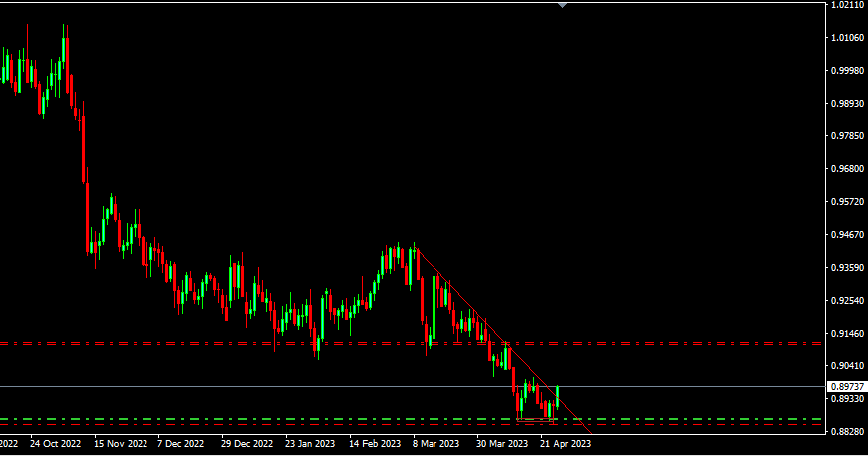Click the 15 Nov 2022 date label

click(x=121, y=444)
